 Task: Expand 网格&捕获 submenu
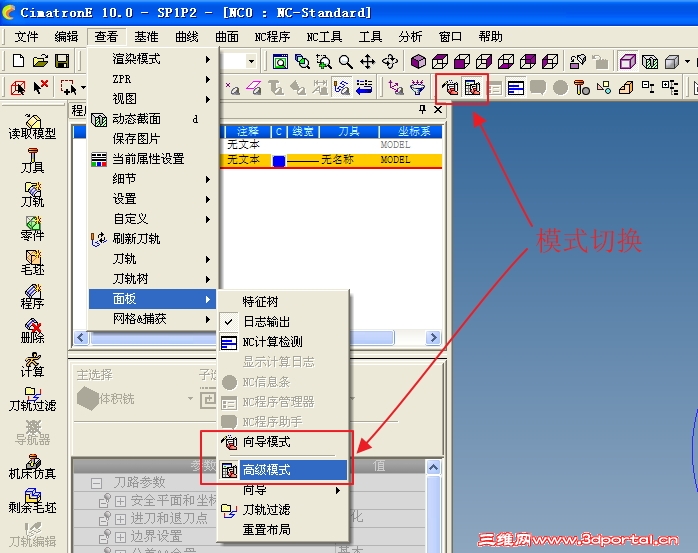click(x=153, y=319)
